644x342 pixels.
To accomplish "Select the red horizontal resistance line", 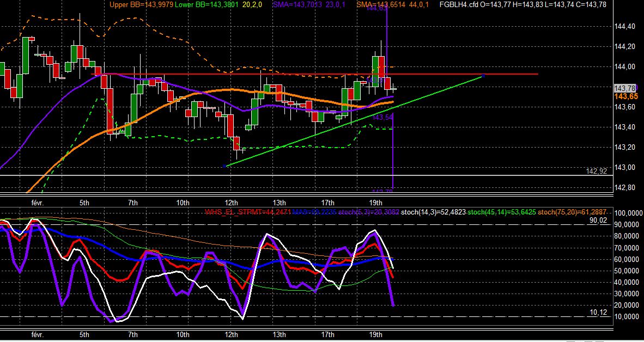I will point(314,74).
